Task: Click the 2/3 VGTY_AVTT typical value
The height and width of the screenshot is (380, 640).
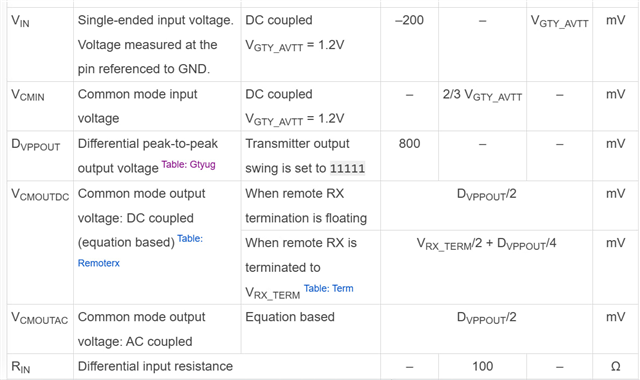Action: coord(482,95)
